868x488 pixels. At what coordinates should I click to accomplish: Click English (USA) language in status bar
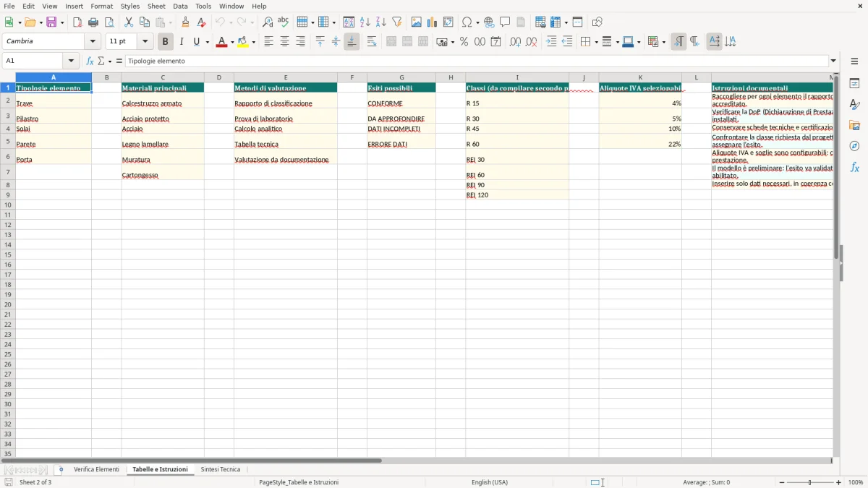coord(490,482)
